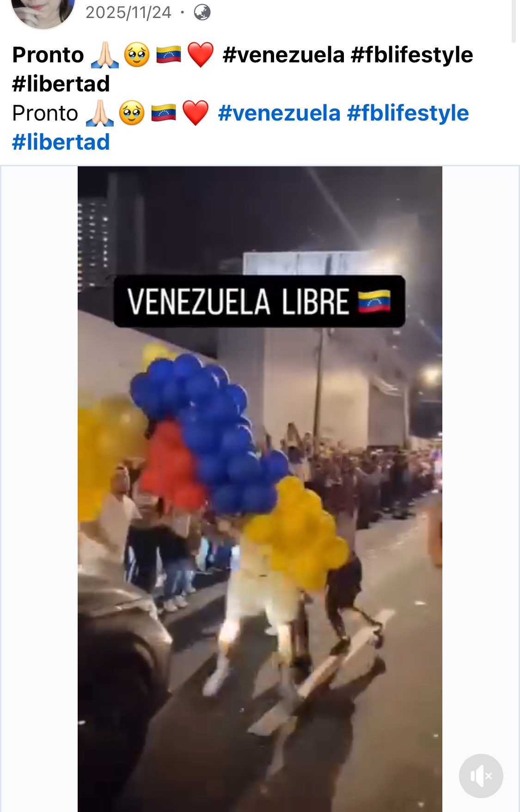
Task: Tap the bold #venezuela in the title
Action: (284, 55)
